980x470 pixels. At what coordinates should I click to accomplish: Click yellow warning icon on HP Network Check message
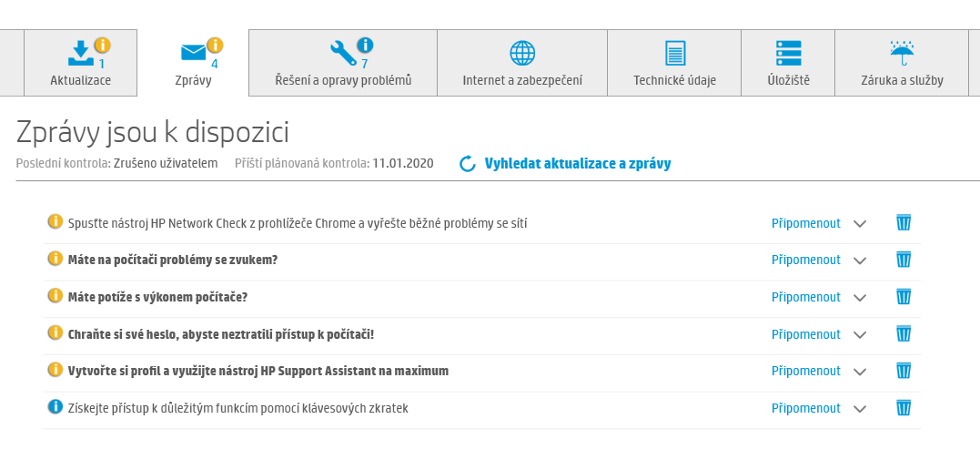[x=55, y=221]
